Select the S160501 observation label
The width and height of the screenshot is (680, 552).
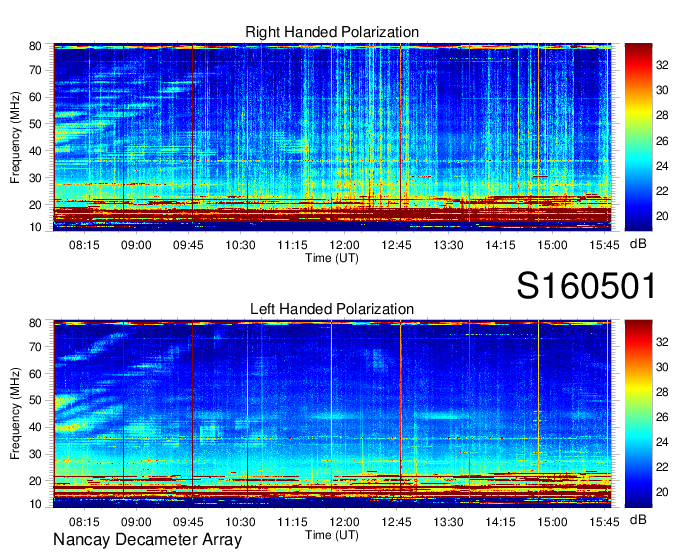point(586,286)
